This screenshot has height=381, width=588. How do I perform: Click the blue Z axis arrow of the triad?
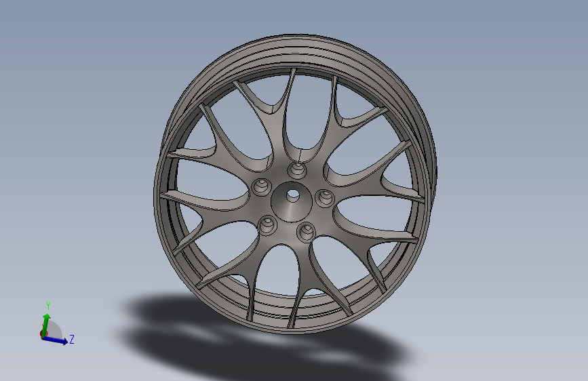tap(55, 340)
